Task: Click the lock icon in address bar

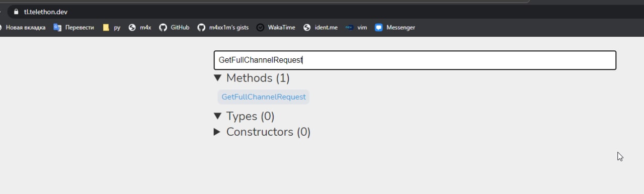Action: point(17,12)
